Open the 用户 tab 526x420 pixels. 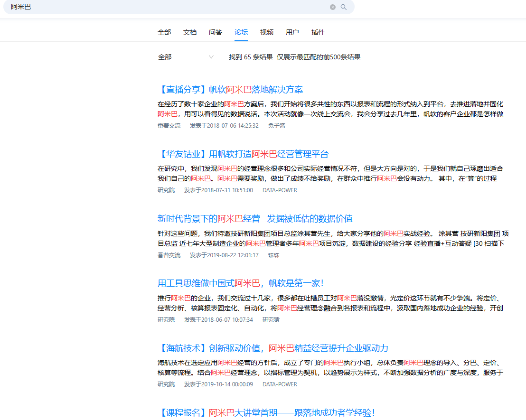pos(292,32)
